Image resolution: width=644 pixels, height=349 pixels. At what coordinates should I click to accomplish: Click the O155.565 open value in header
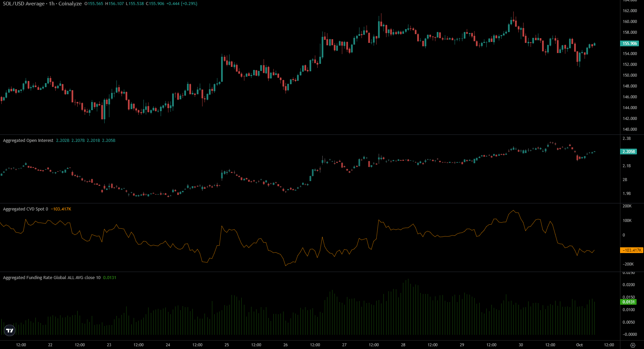(94, 4)
